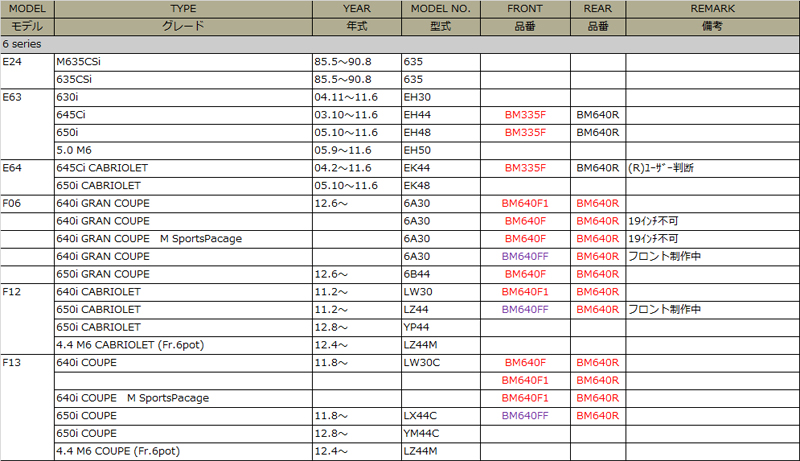Click model number LX44C
This screenshot has height=461, width=800.
420,416
